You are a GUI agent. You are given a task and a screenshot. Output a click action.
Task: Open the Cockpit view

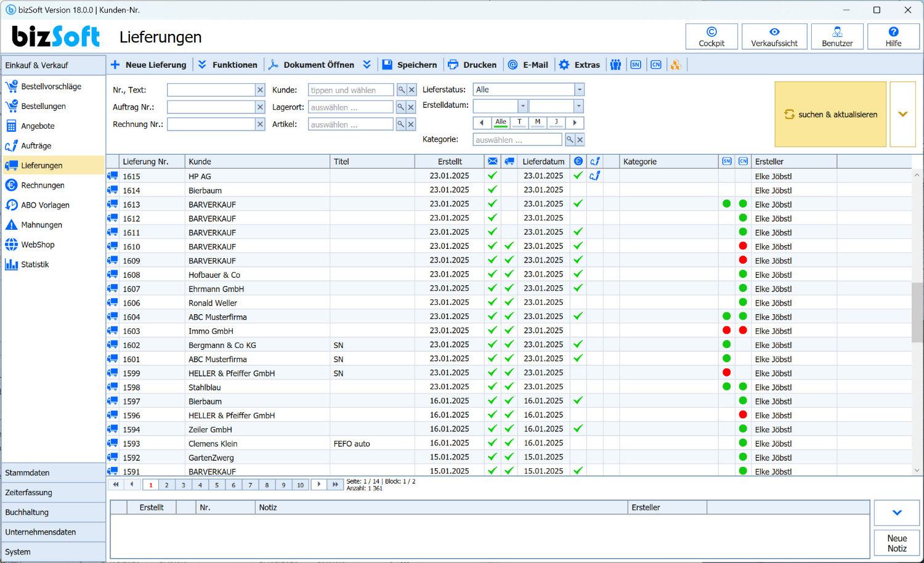(x=711, y=36)
